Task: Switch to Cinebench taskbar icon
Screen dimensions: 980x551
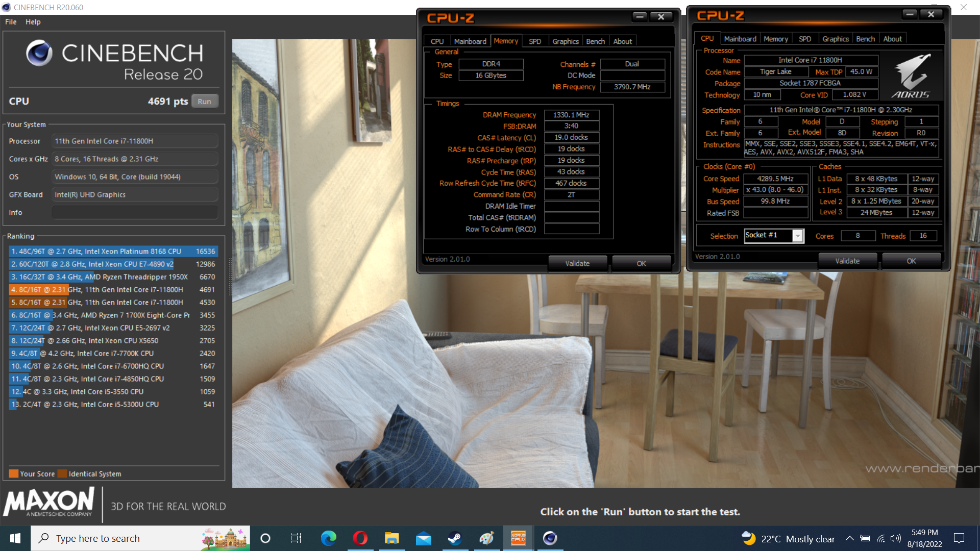Action: (550, 538)
